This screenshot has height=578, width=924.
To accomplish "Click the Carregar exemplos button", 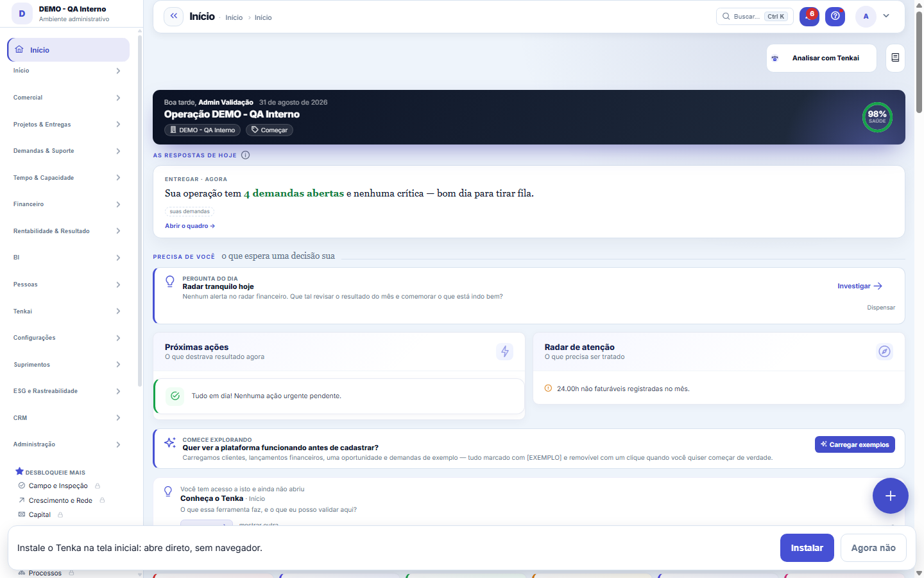I will (855, 444).
